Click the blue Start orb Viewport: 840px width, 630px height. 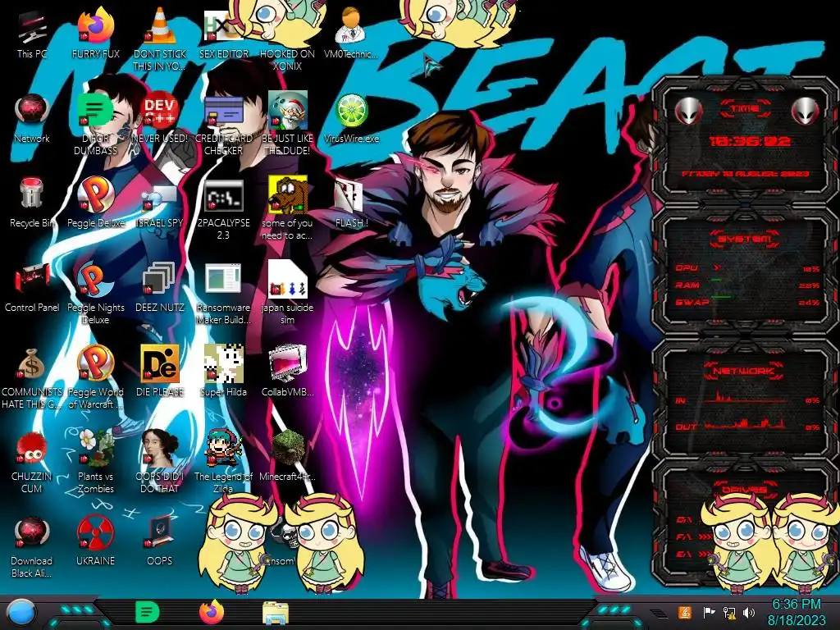pos(21,613)
